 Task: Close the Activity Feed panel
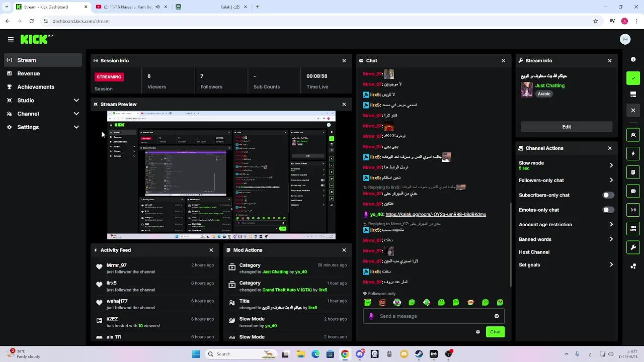click(211, 250)
